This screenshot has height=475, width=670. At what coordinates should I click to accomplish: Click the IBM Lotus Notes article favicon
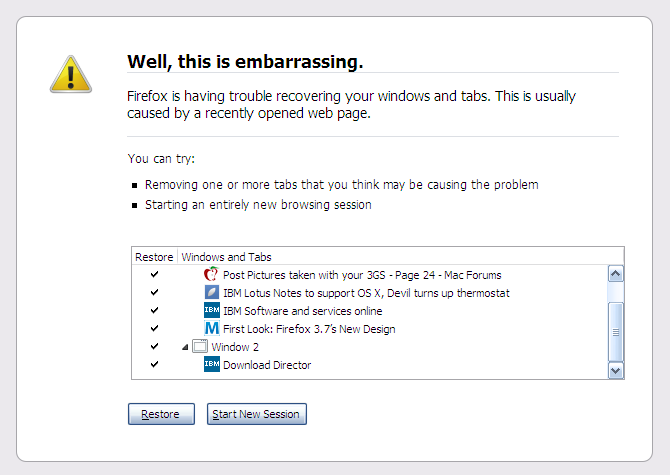tap(212, 292)
